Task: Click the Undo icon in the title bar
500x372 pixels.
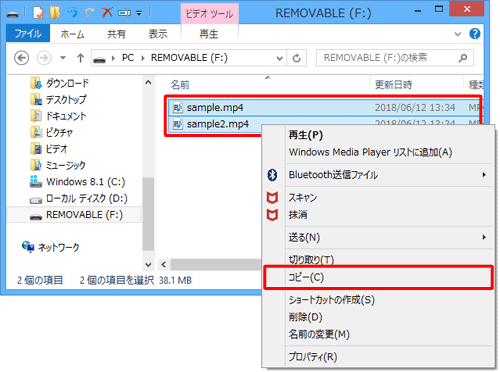Action: (x=72, y=13)
